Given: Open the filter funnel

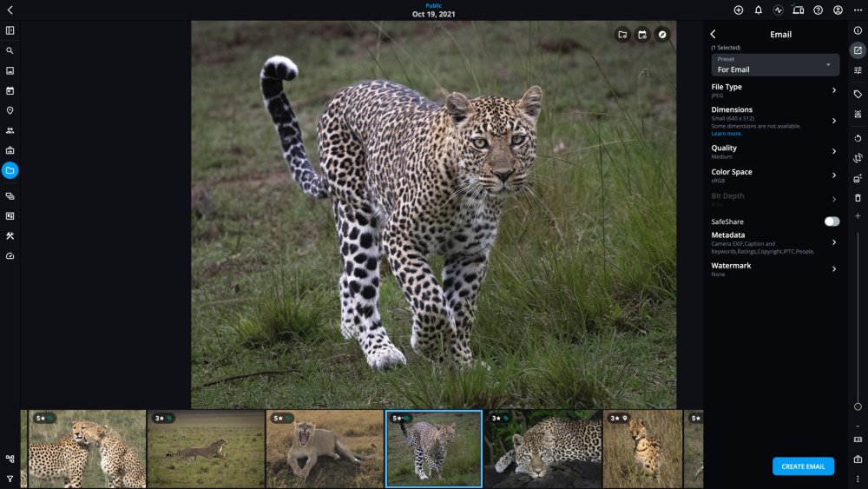Looking at the screenshot, I should click(10, 479).
